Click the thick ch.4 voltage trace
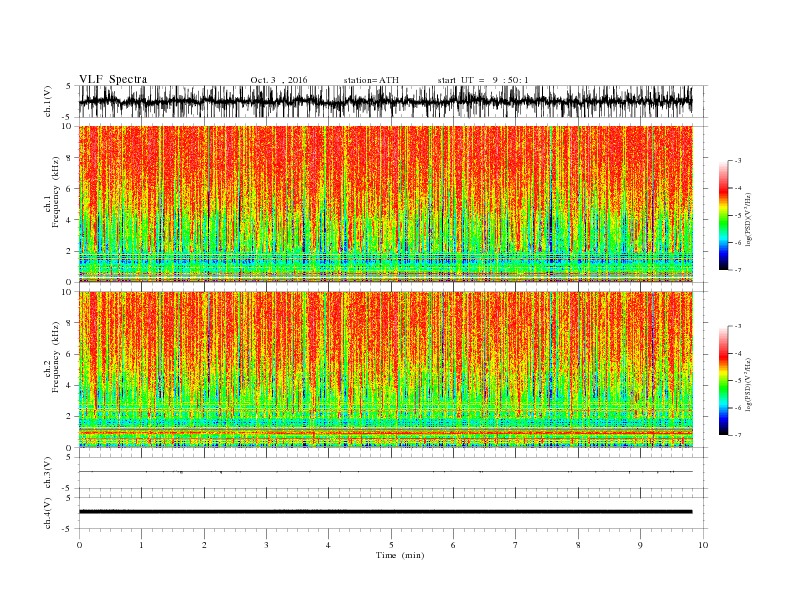This screenshot has width=792, height=612. 385,512
